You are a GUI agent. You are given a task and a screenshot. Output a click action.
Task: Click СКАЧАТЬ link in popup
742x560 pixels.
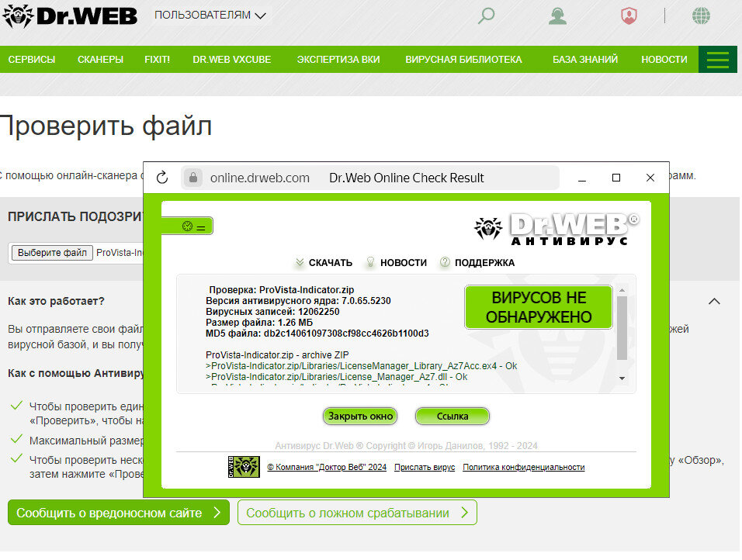click(331, 263)
